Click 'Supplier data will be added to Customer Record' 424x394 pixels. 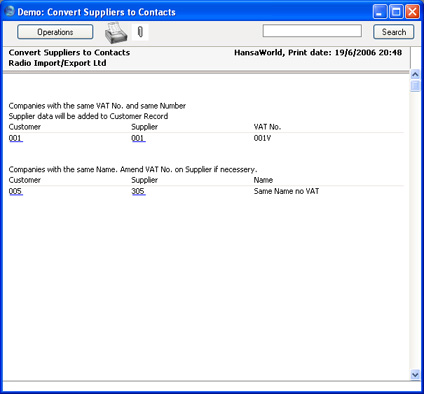88,116
